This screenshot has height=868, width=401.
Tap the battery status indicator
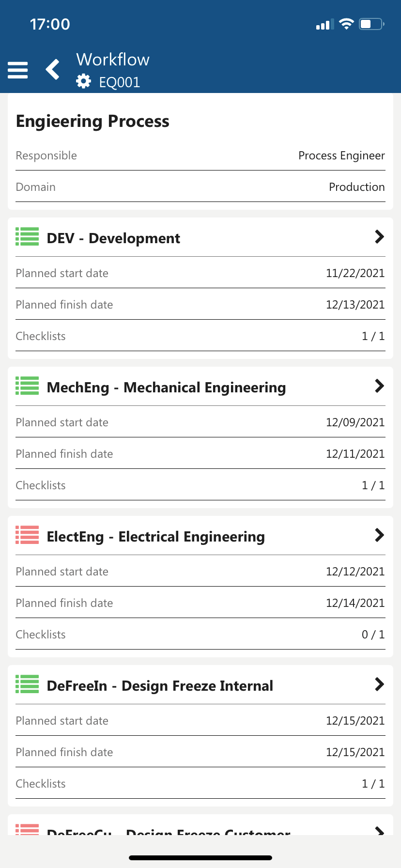coord(371,24)
